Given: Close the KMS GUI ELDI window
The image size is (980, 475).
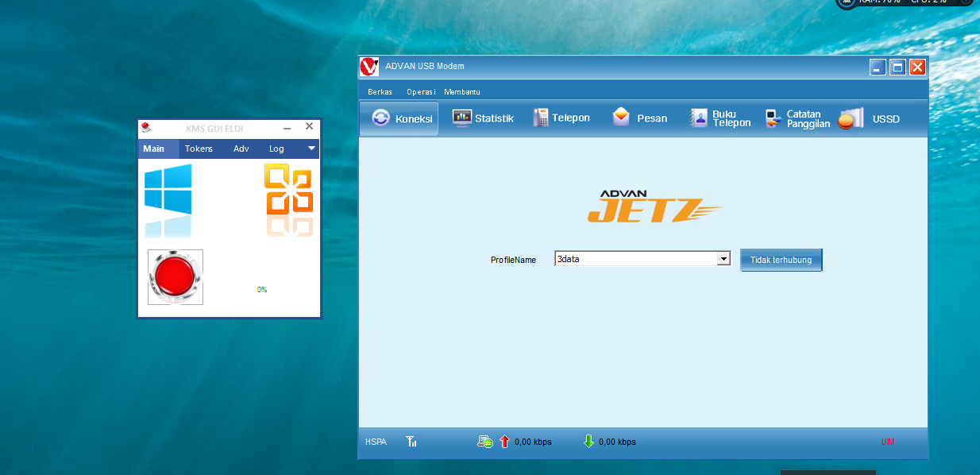Looking at the screenshot, I should click(x=310, y=126).
